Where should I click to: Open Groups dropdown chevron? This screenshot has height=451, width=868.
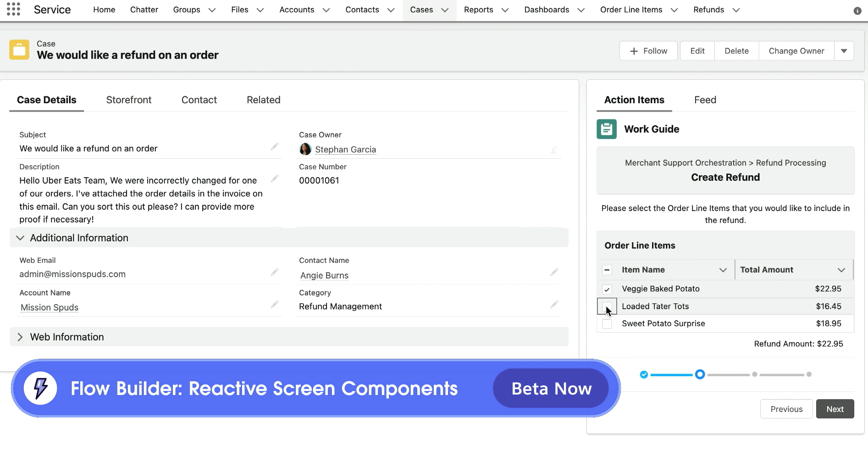click(212, 10)
